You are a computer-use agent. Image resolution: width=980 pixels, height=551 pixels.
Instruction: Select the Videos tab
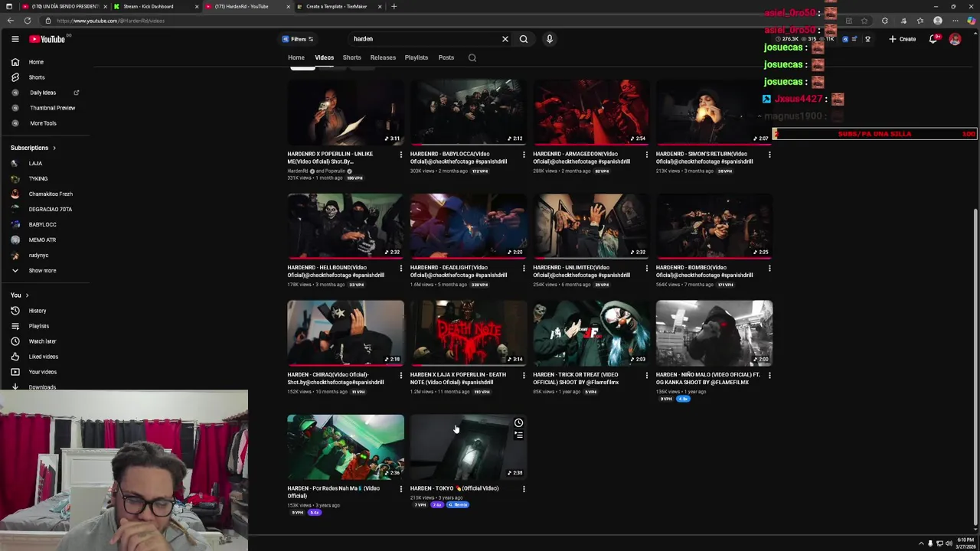click(324, 57)
